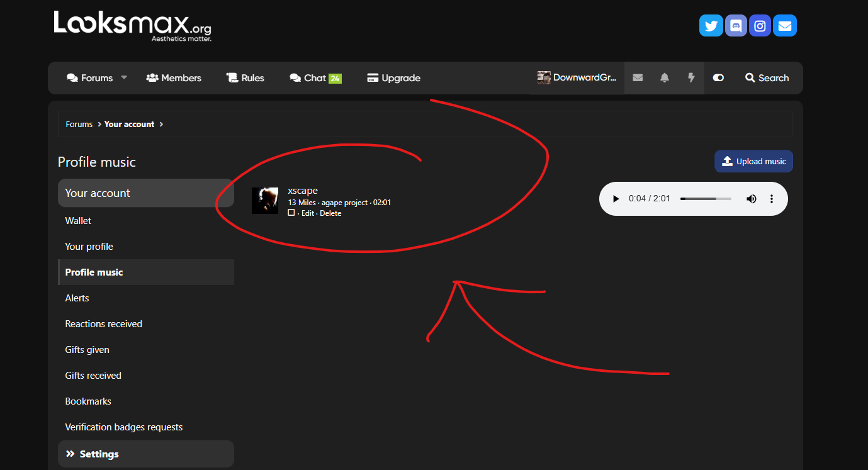Open audio player three-dot options menu
868x470 pixels.
[x=772, y=199]
